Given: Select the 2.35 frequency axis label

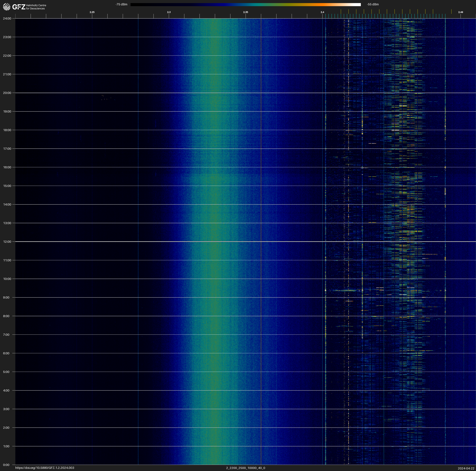Looking at the screenshot, I should click(x=246, y=12).
